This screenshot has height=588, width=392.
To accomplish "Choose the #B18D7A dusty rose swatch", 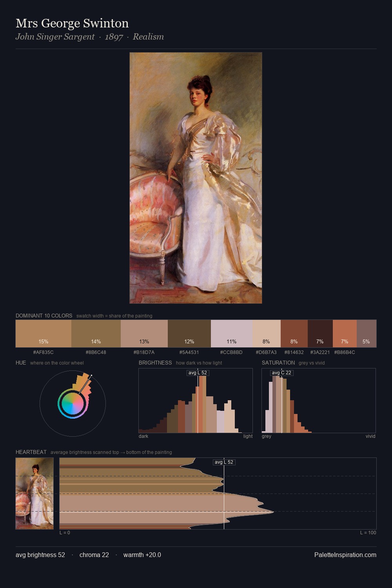I will pyautogui.click(x=144, y=334).
